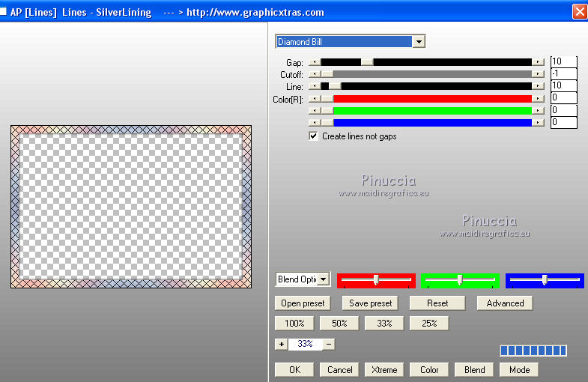The width and height of the screenshot is (588, 382).
Task: Set preview zoom to 50%
Action: click(339, 323)
